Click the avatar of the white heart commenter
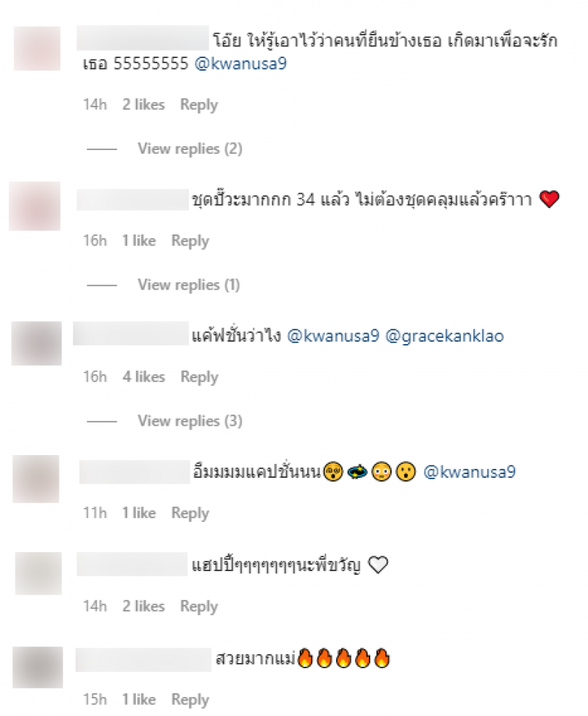588x716 pixels. (x=38, y=573)
